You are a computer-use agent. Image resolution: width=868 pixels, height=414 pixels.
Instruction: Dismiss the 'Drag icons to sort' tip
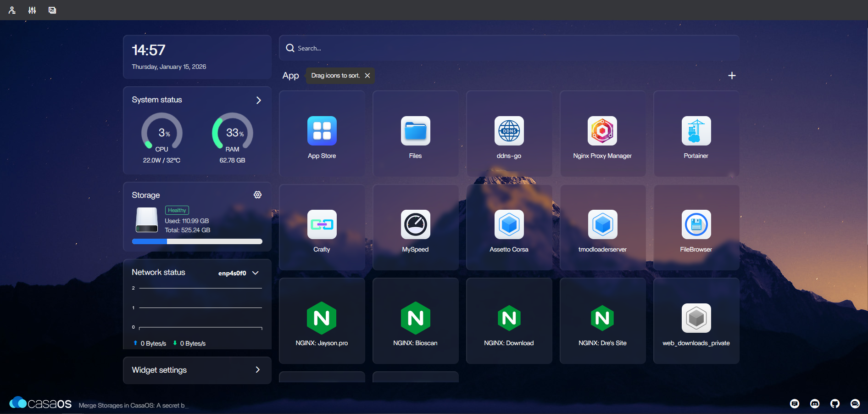[367, 76]
